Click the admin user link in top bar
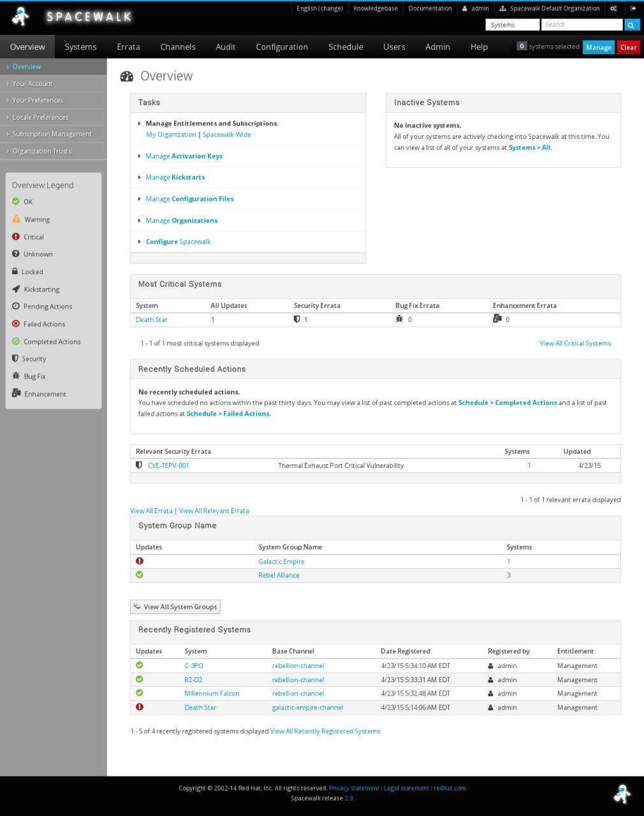The height and width of the screenshot is (816, 644). pyautogui.click(x=476, y=8)
